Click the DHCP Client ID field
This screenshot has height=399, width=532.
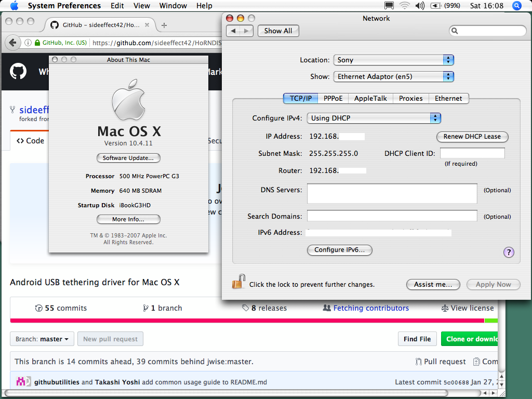(472, 153)
